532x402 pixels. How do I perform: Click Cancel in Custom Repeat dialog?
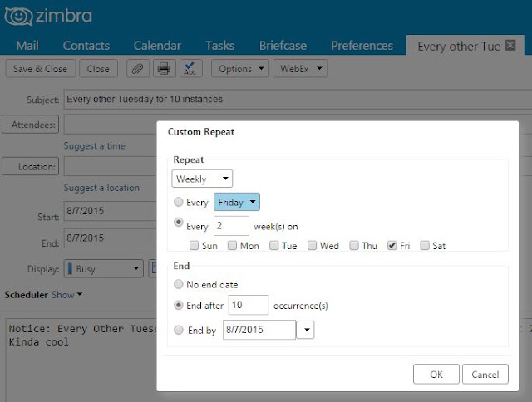[x=485, y=375]
